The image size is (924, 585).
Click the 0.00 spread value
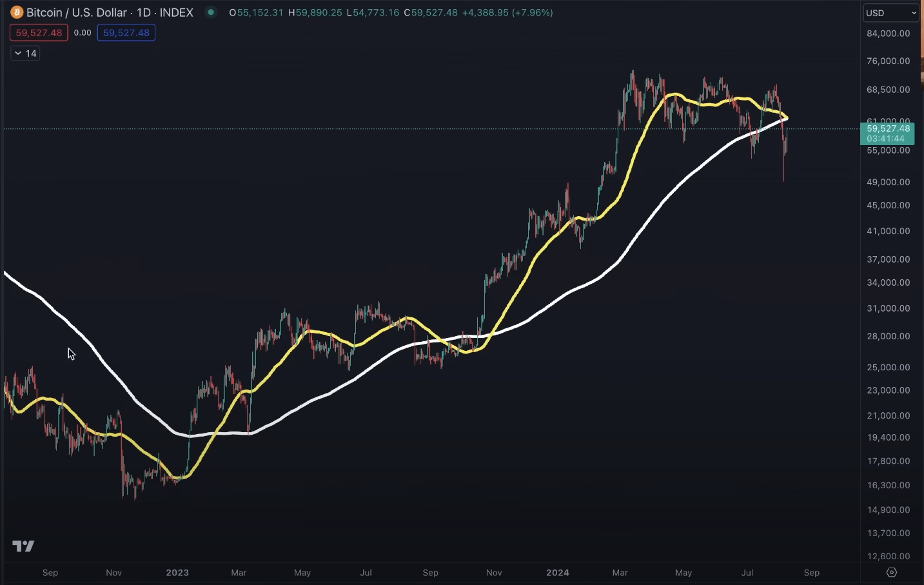83,33
